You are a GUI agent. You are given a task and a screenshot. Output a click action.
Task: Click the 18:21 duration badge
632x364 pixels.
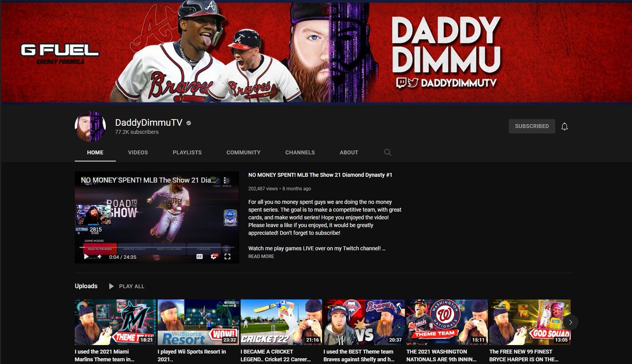(147, 340)
